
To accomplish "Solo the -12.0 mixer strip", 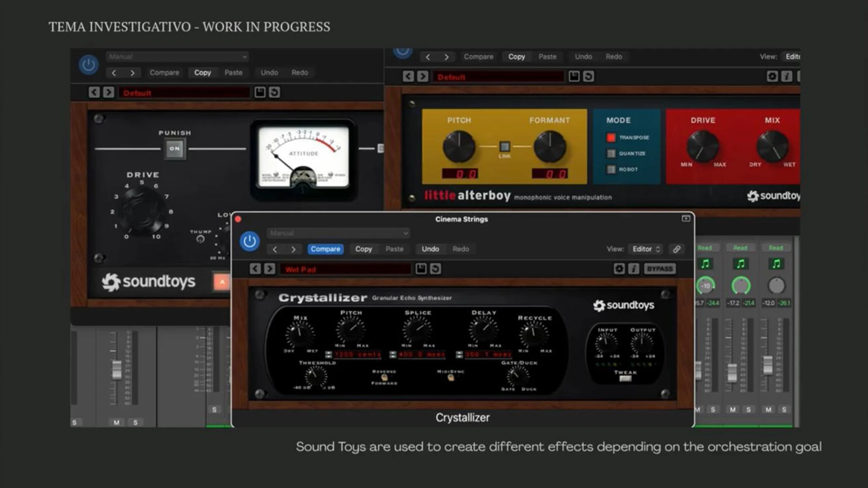I will pyautogui.click(x=784, y=409).
